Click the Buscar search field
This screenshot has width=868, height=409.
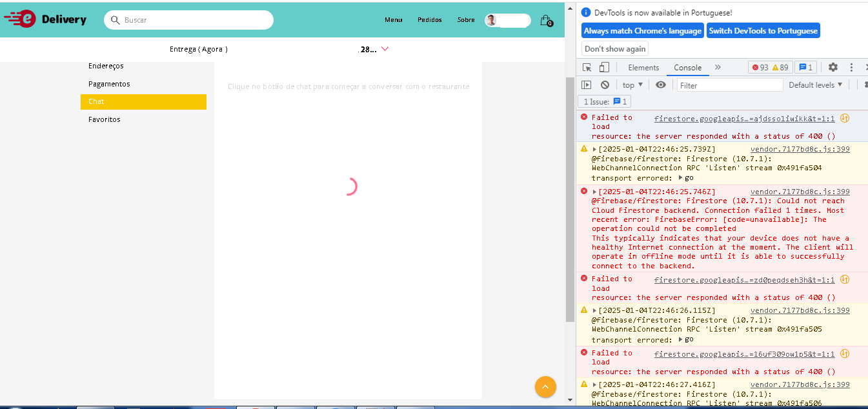click(x=188, y=20)
